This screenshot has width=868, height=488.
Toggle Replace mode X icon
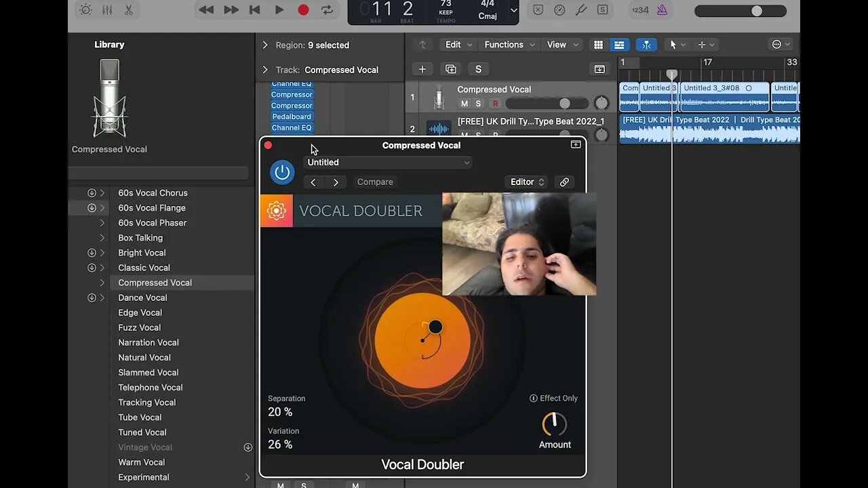pyautogui.click(x=538, y=10)
